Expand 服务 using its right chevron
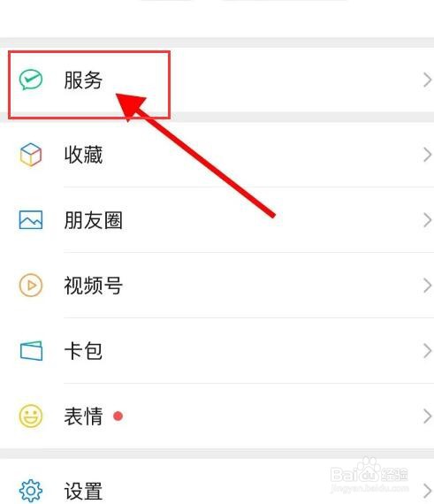This screenshot has width=434, height=504. [x=427, y=80]
